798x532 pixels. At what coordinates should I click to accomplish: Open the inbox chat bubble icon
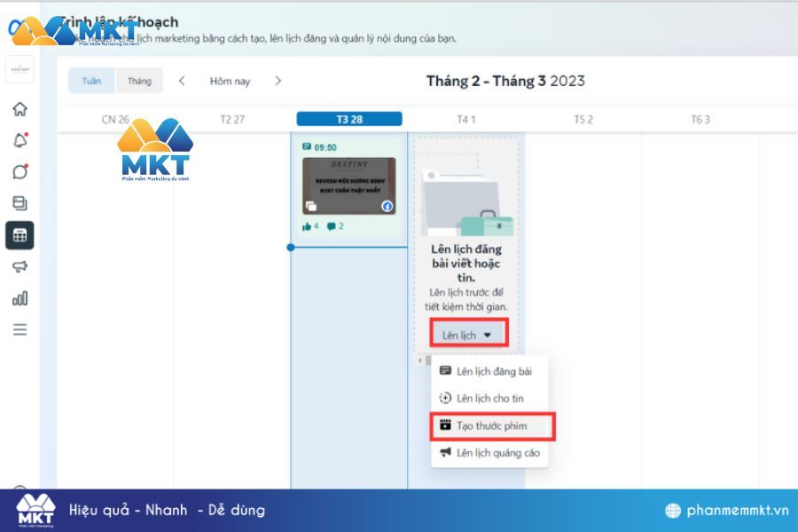coord(20,171)
